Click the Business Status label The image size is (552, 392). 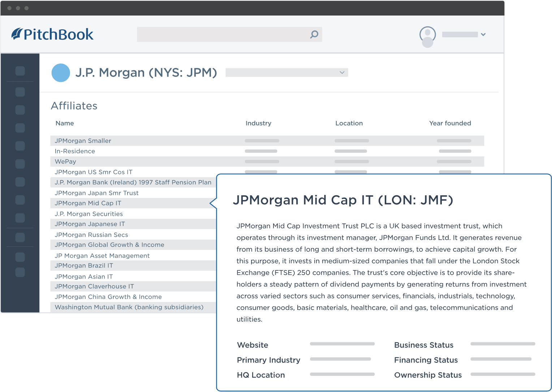424,345
